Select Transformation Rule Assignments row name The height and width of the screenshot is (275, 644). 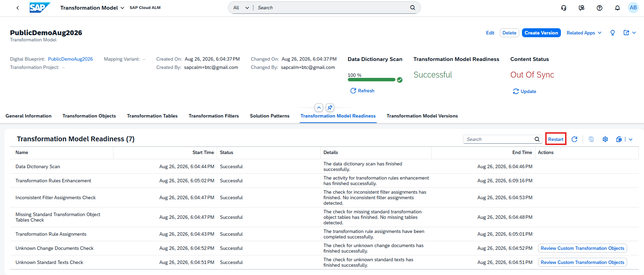(51, 234)
